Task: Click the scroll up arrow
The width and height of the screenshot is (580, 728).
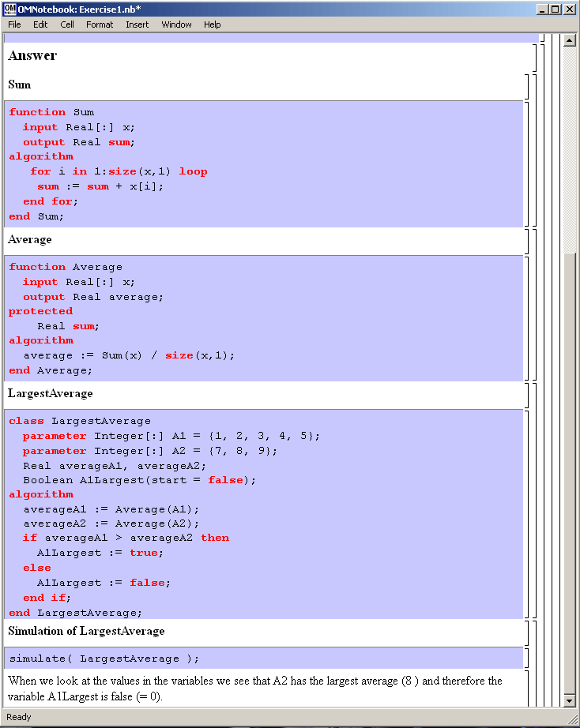Action: coord(569,42)
